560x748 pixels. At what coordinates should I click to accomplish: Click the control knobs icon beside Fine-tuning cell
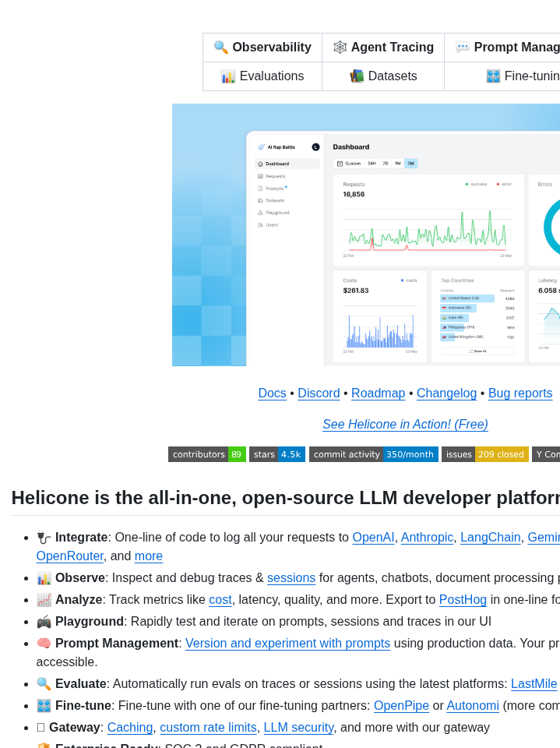(493, 76)
